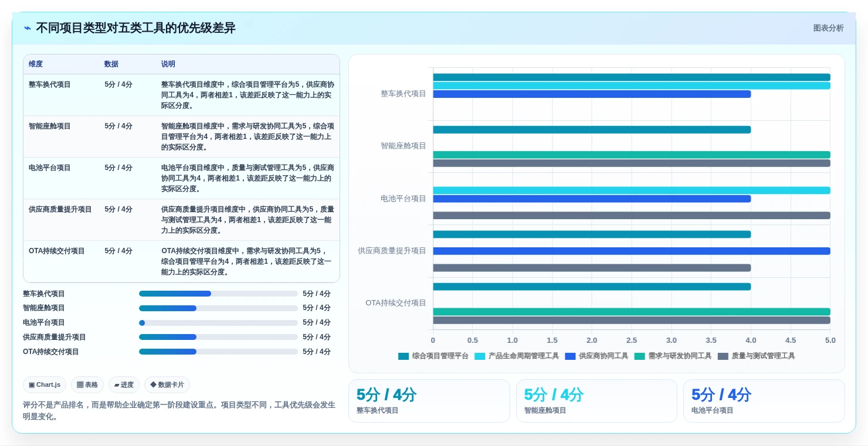
Task: Click OTA持续交付项目 chart axis label
Action: (396, 303)
